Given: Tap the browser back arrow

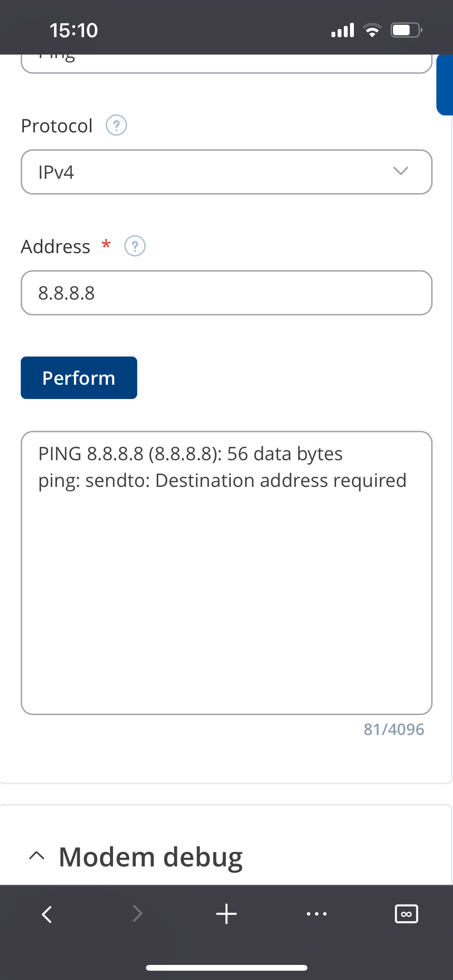Looking at the screenshot, I should pos(47,914).
